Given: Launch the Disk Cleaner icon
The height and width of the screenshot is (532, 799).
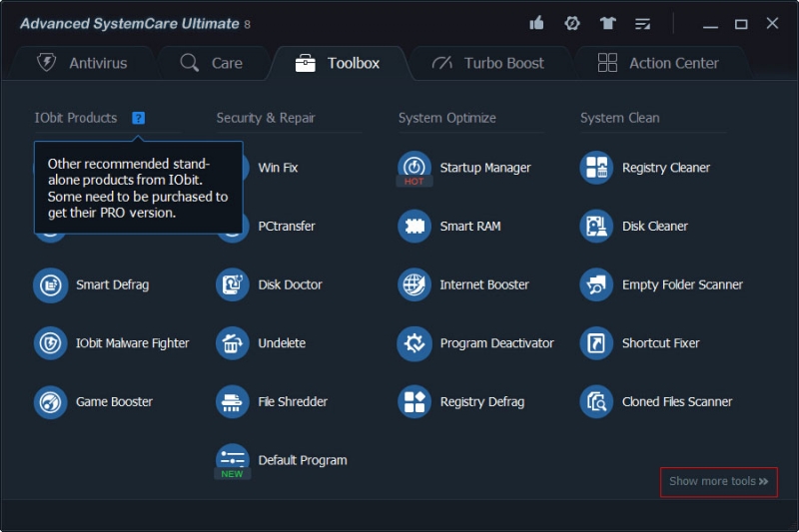Looking at the screenshot, I should pyautogui.click(x=596, y=226).
